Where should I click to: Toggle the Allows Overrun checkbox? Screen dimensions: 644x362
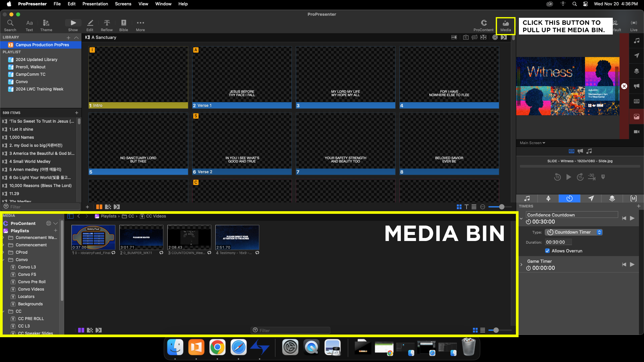[547, 251]
